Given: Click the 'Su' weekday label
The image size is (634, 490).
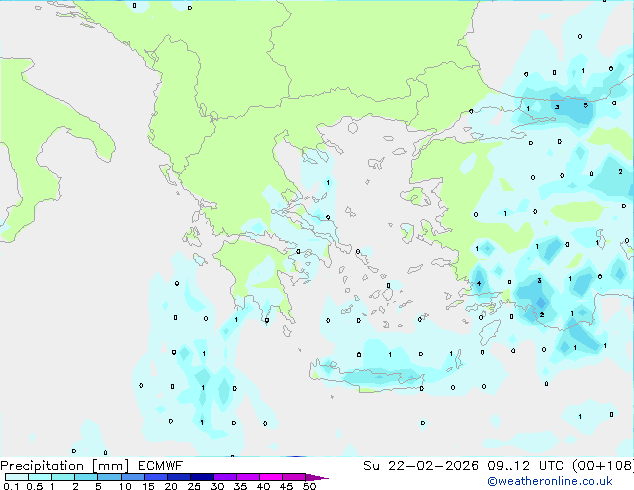Looking at the screenshot, I should coord(371,466).
